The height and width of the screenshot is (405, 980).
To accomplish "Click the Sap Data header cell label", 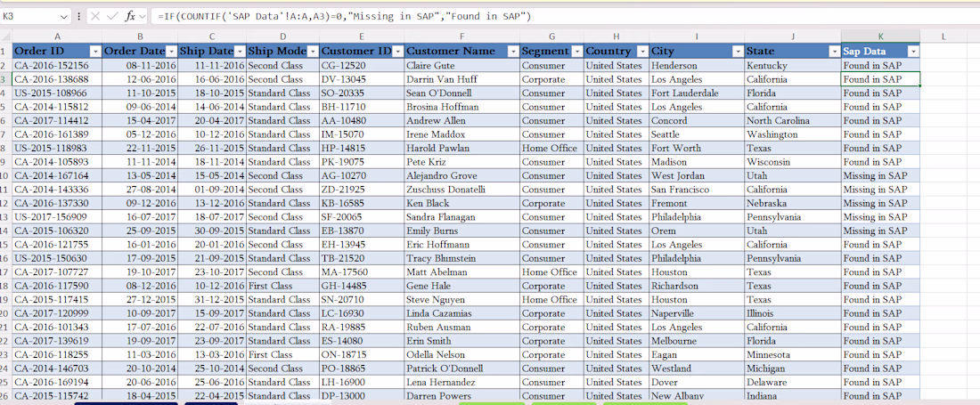I will point(866,51).
